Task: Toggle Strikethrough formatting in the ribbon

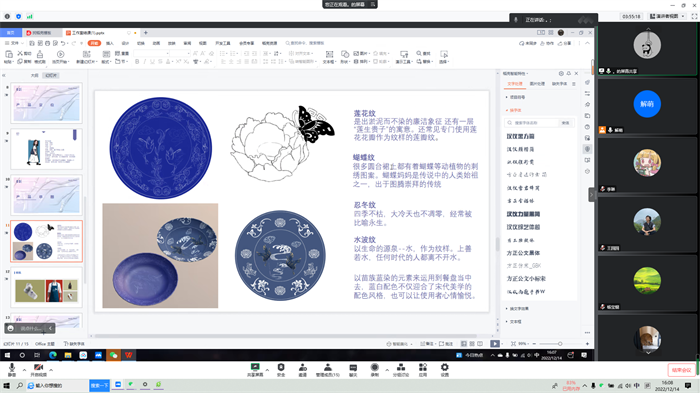Action: point(160,62)
